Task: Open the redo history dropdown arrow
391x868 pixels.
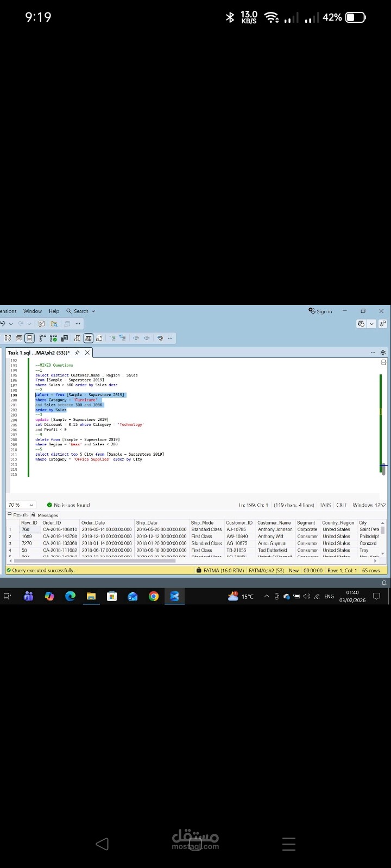Action: (29, 324)
